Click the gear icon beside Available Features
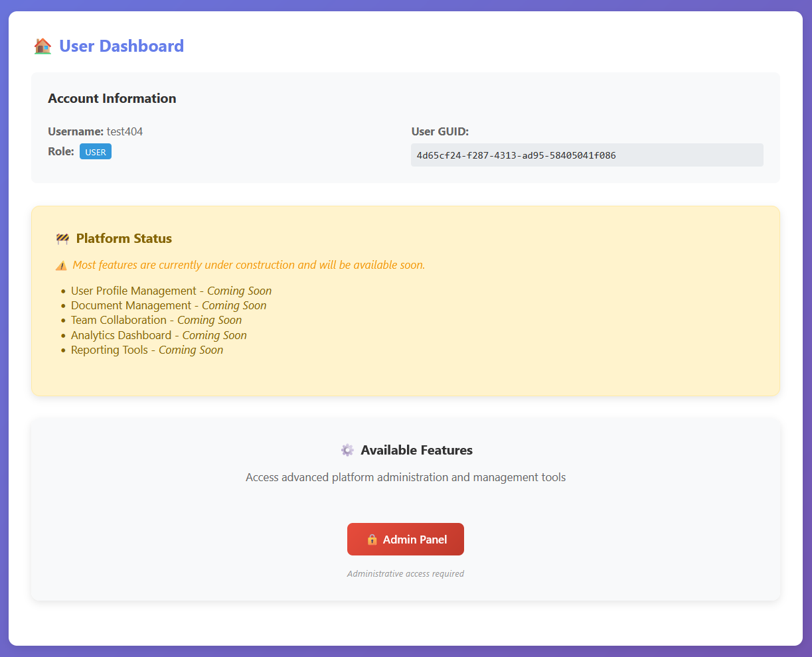The image size is (812, 657). (347, 451)
